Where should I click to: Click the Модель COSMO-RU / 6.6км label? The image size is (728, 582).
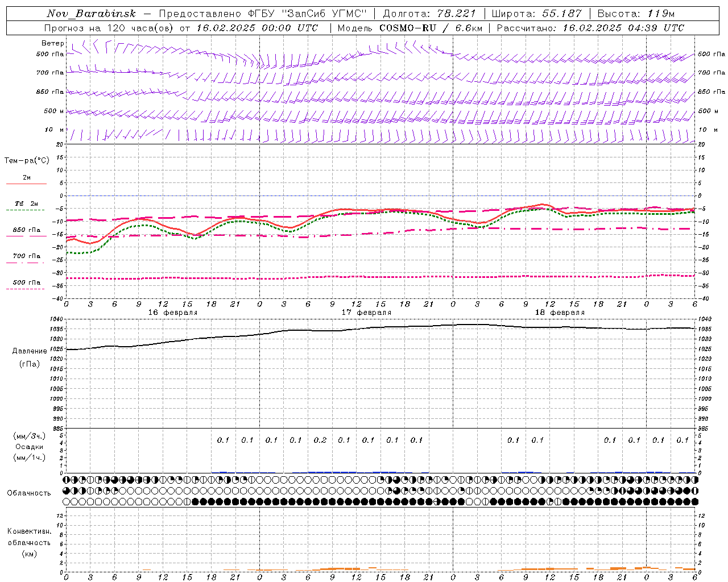click(409, 28)
